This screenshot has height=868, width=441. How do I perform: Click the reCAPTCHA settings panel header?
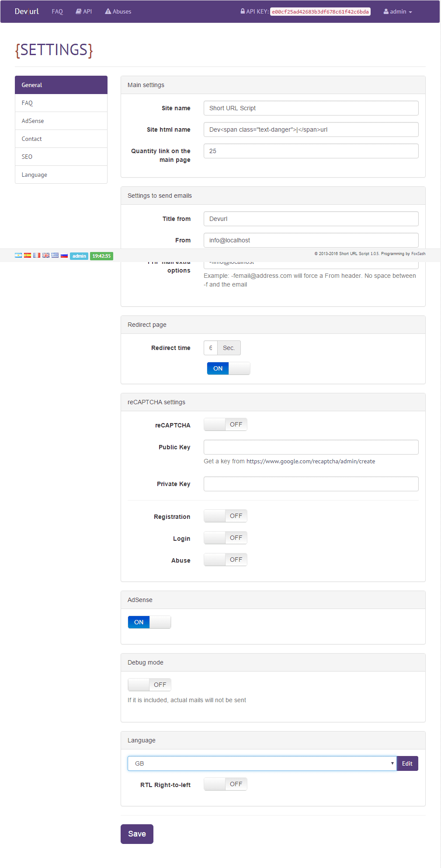point(273,402)
